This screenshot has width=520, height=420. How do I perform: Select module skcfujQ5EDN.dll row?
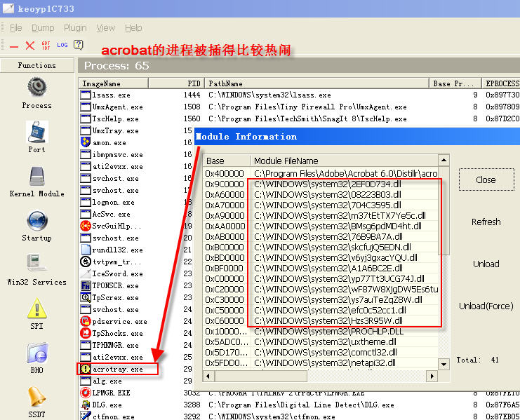tap(321, 247)
